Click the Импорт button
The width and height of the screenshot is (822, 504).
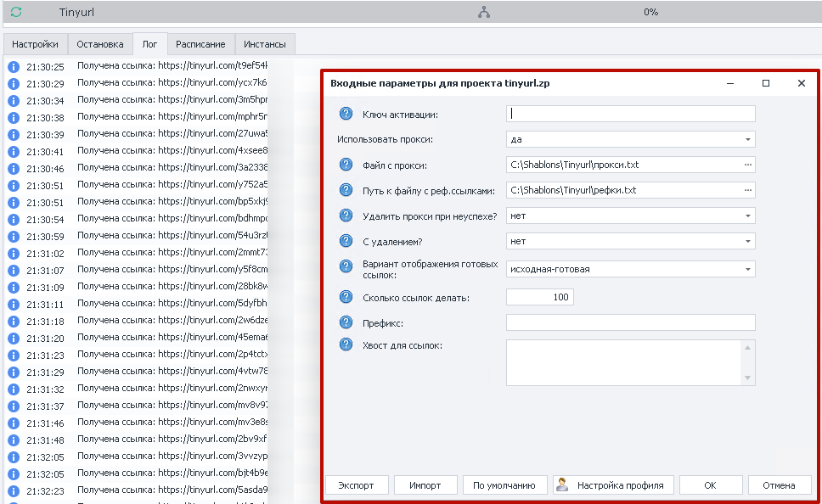425,485
